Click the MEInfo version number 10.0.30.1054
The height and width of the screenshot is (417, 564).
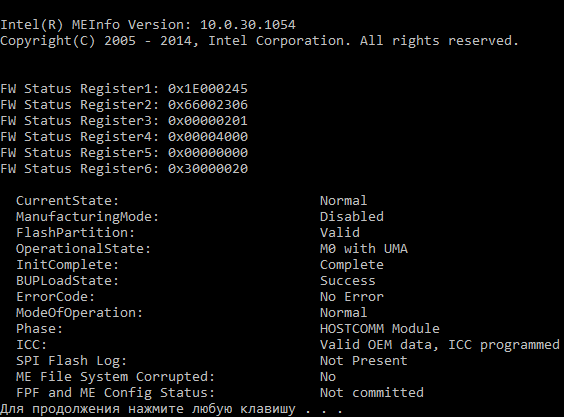pos(247,25)
